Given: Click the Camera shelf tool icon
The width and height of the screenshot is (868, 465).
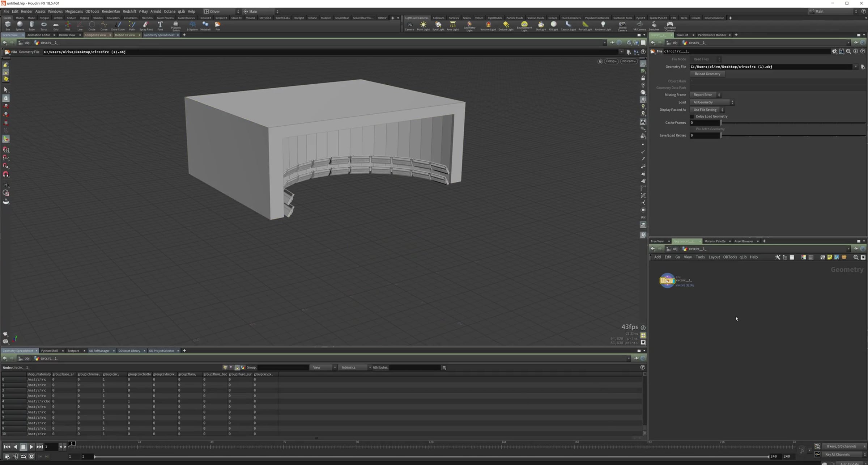Looking at the screenshot, I should [409, 26].
